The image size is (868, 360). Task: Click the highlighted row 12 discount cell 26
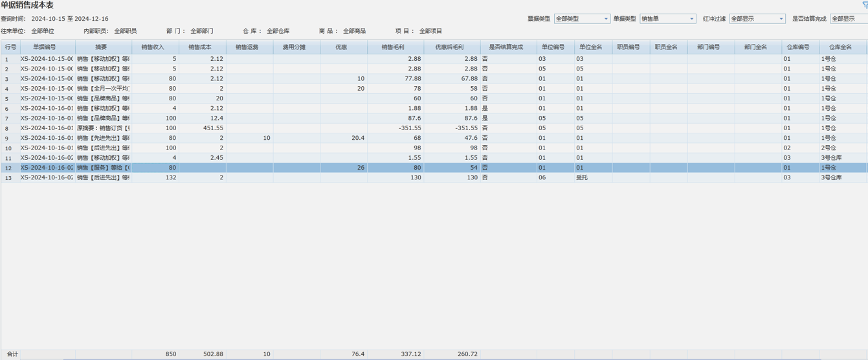[x=343, y=168]
